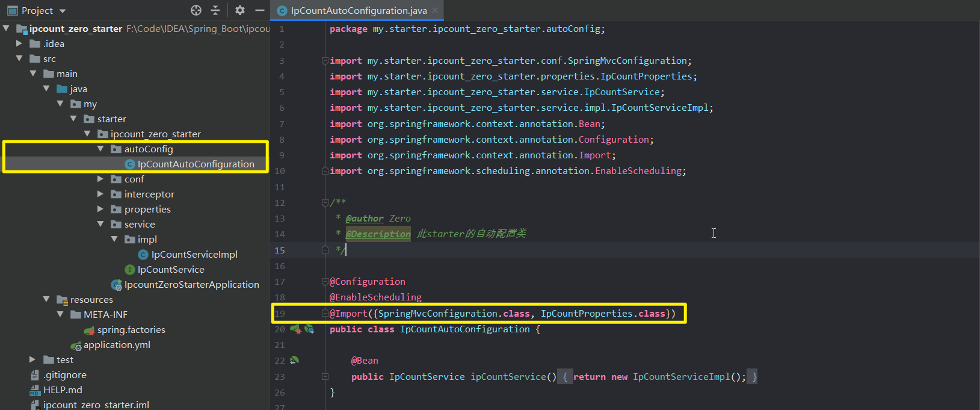Collapse the java source folder

coord(46,89)
